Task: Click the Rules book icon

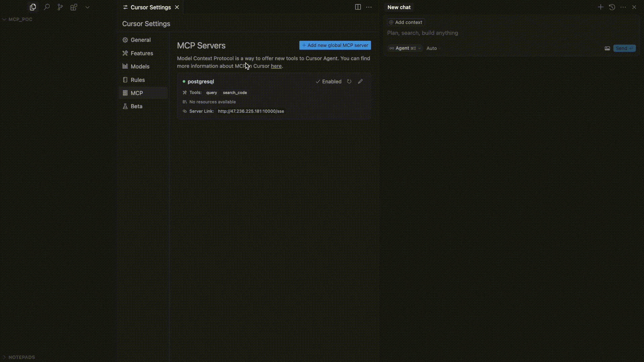Action: [x=125, y=80]
